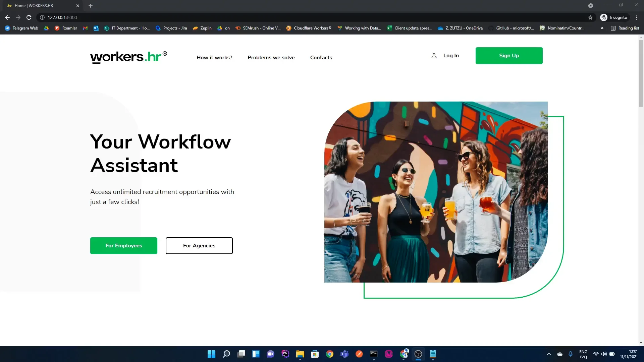Open Postman from the taskbar
Image resolution: width=644 pixels, height=362 pixels.
(x=359, y=354)
